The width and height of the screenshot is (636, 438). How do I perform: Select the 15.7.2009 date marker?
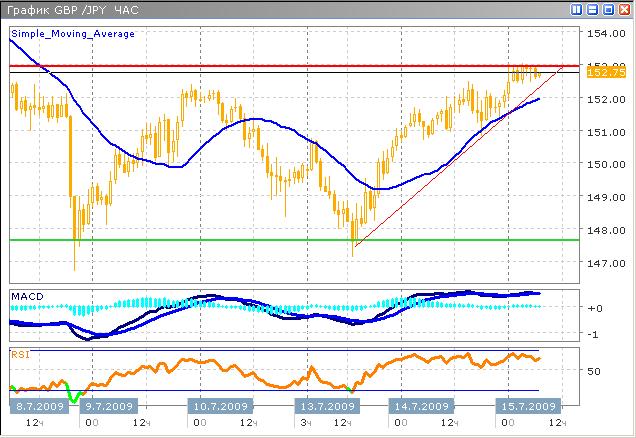point(528,407)
